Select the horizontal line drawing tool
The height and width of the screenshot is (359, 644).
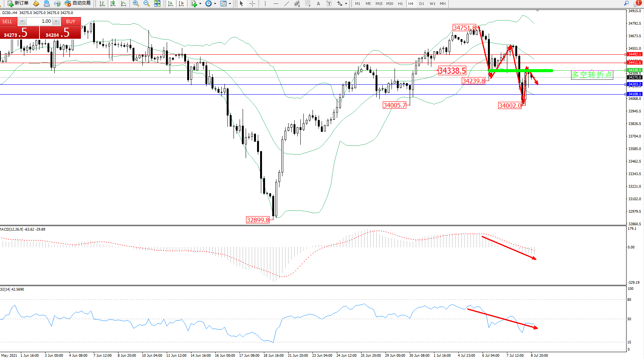(276, 3)
